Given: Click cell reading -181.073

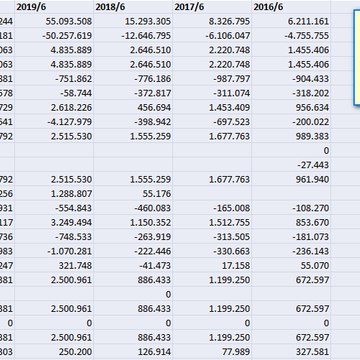Looking at the screenshot, I should pos(291,236).
